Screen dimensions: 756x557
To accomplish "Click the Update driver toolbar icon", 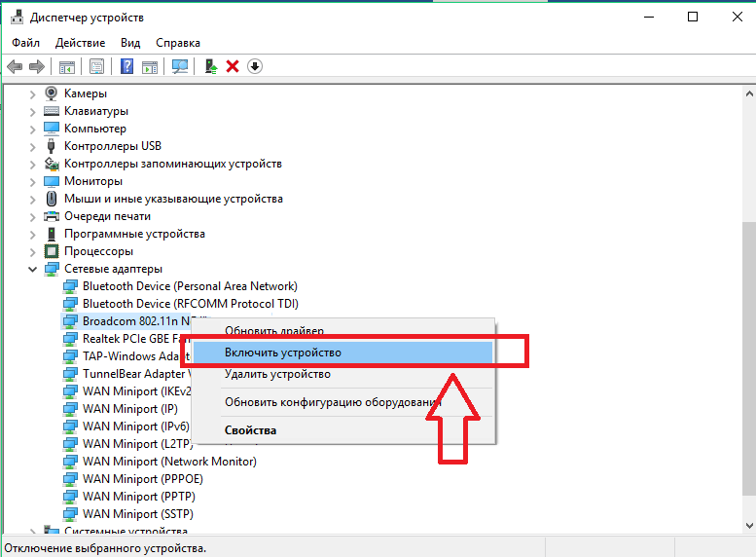I will 211,66.
